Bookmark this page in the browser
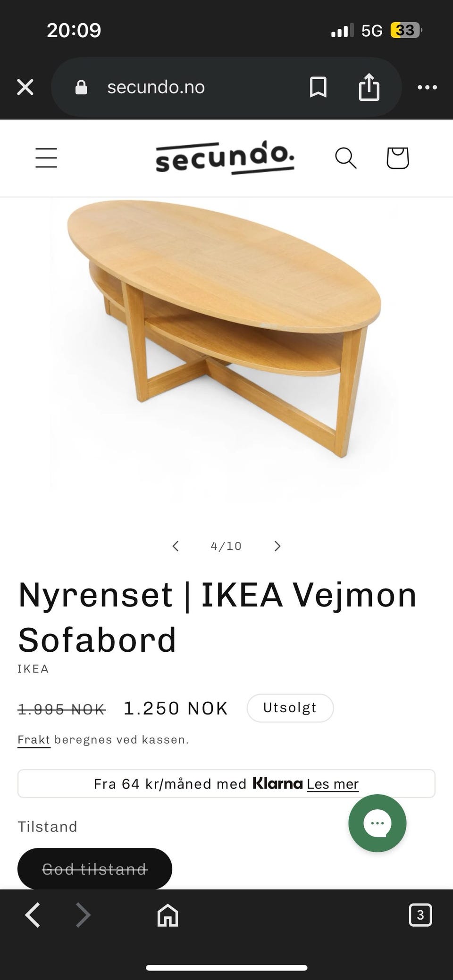This screenshot has width=453, height=980. [x=318, y=87]
